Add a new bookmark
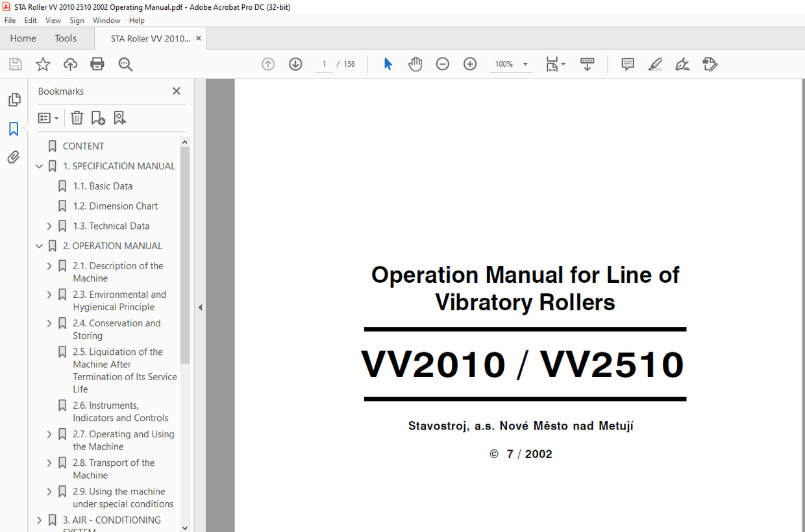 click(x=97, y=117)
